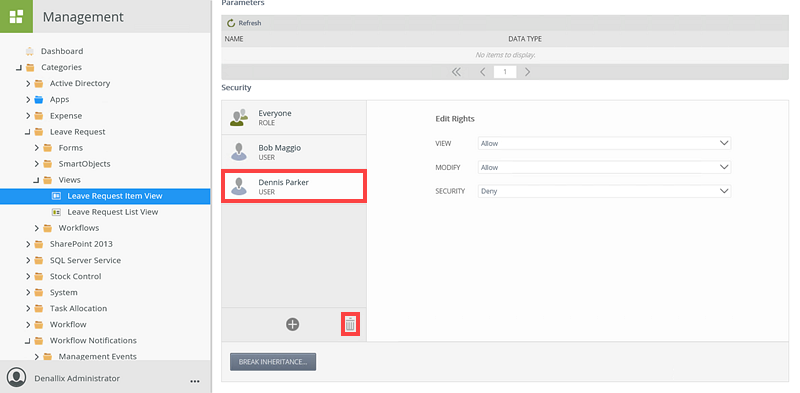Image resolution: width=800 pixels, height=393 pixels.
Task: Click the System folder icon
Action: [x=39, y=292]
